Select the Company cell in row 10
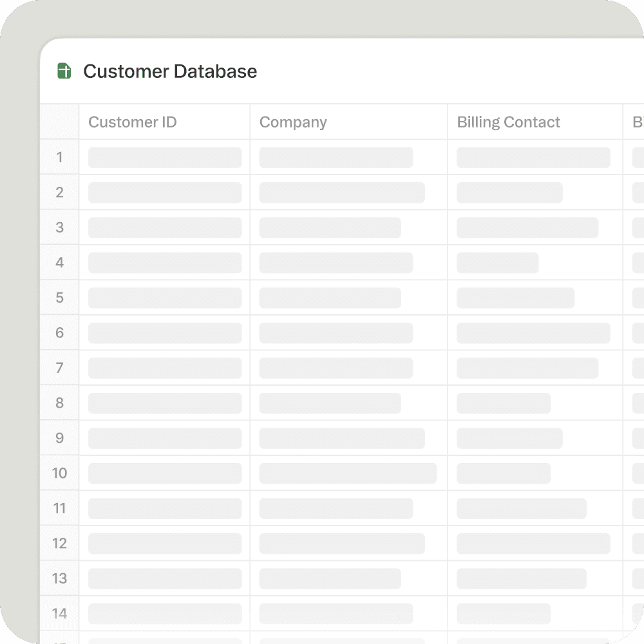 coord(348,473)
